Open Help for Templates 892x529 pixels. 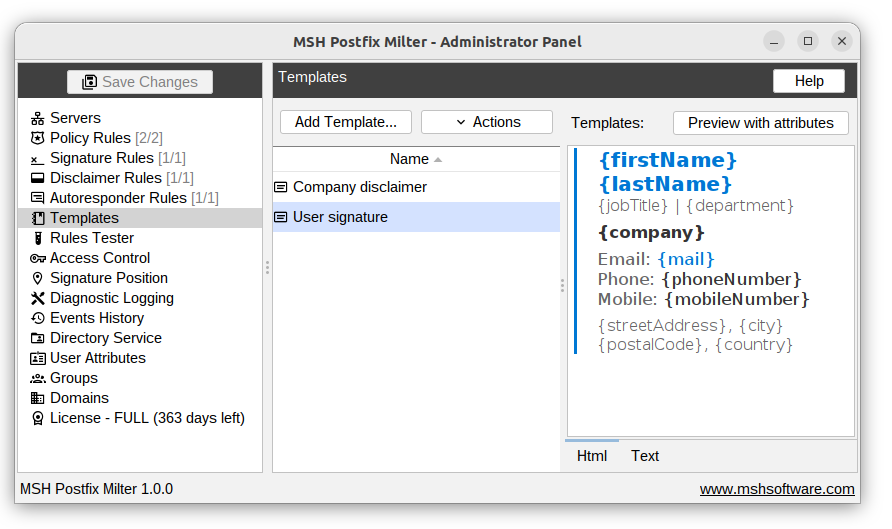809,81
